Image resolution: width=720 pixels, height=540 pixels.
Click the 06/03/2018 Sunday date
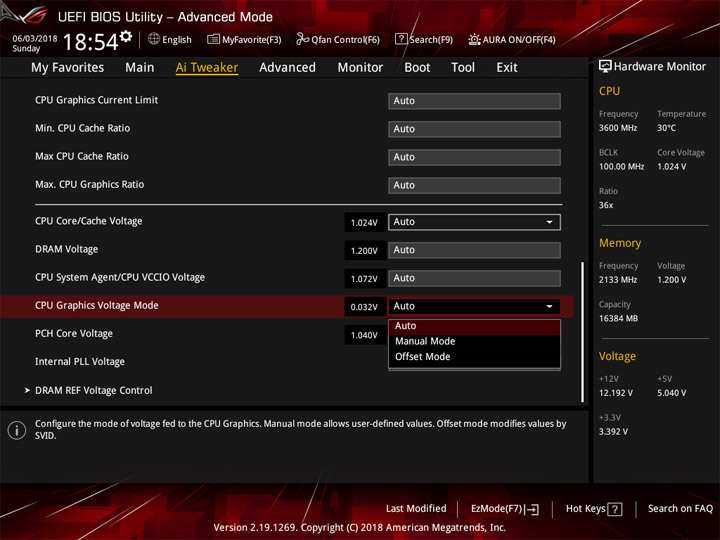34,43
